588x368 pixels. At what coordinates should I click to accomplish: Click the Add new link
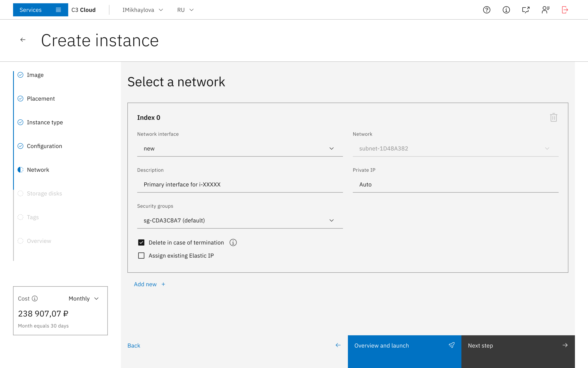[149, 284]
